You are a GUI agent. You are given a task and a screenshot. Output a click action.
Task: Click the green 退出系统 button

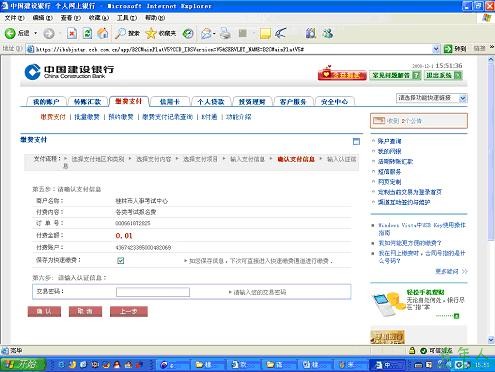443,75
